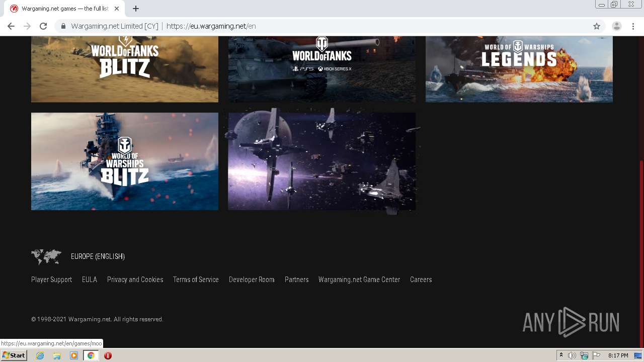Viewport: 644px width, 362px height.
Task: Click the address bar URL field
Action: coord(322,26)
